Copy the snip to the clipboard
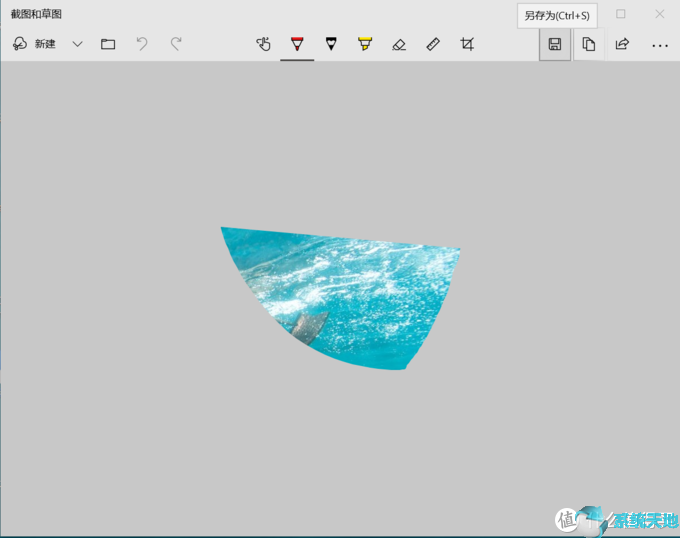 coord(589,44)
